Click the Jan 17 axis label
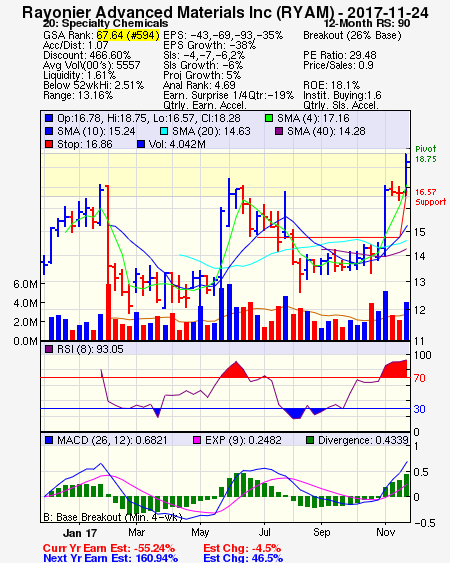The height and width of the screenshot is (563, 450). point(80,532)
